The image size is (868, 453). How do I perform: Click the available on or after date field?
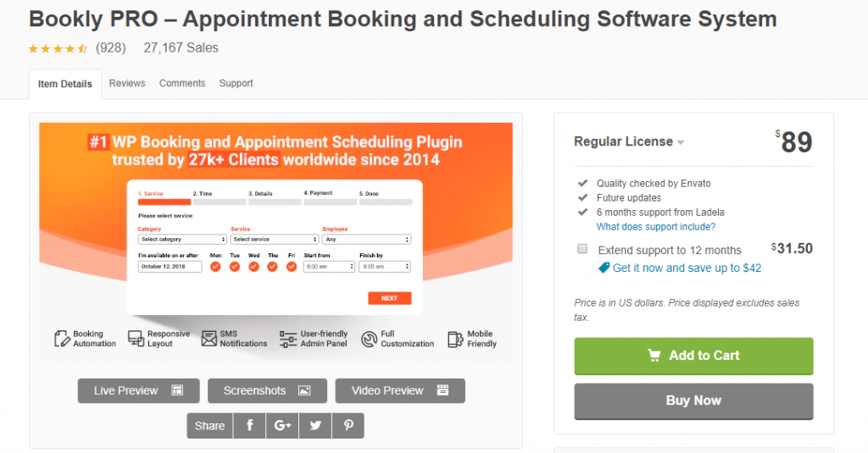point(170,267)
